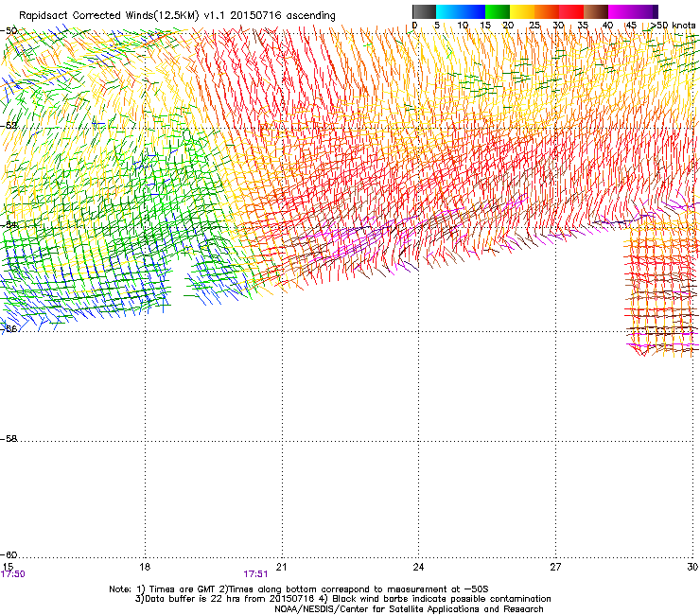Click the cyan 5-10 knots legend swatch
The width and height of the screenshot is (700, 615).
pos(448,11)
